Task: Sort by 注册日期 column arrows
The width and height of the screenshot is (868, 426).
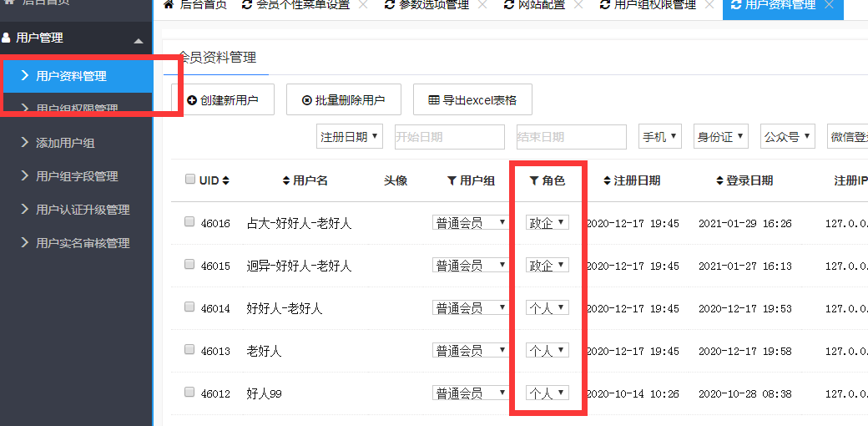Action: tap(607, 180)
